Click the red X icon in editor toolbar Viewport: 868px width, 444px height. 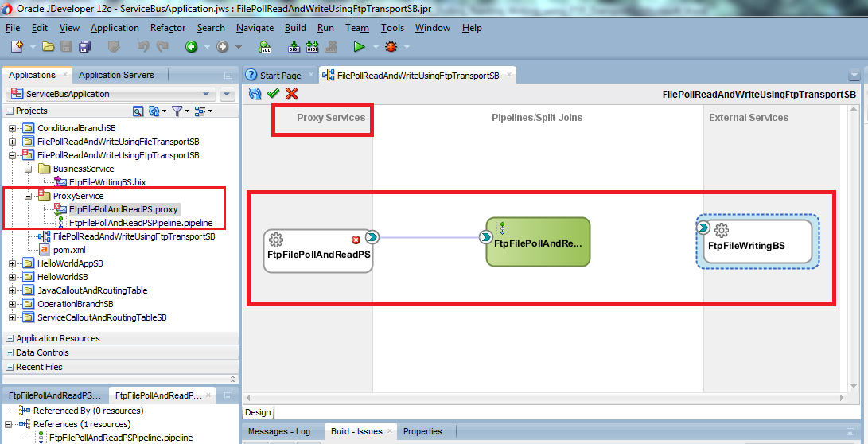291,94
